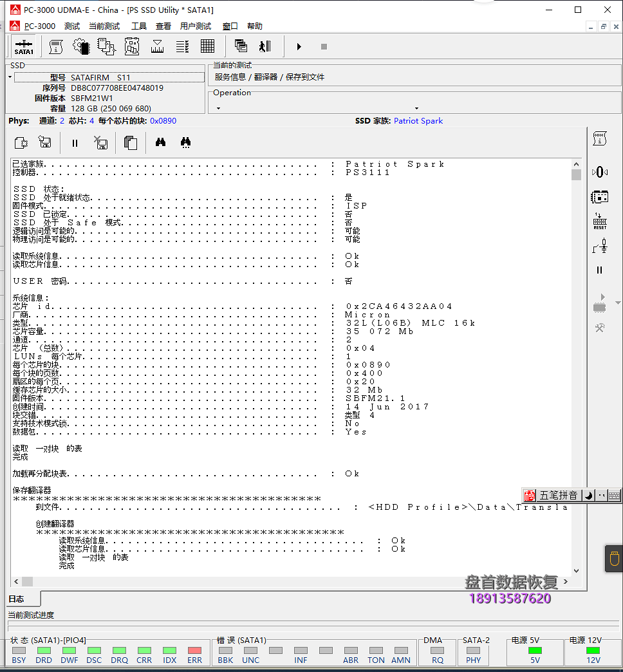Click the log scrollbar down arrow

[x=576, y=570]
